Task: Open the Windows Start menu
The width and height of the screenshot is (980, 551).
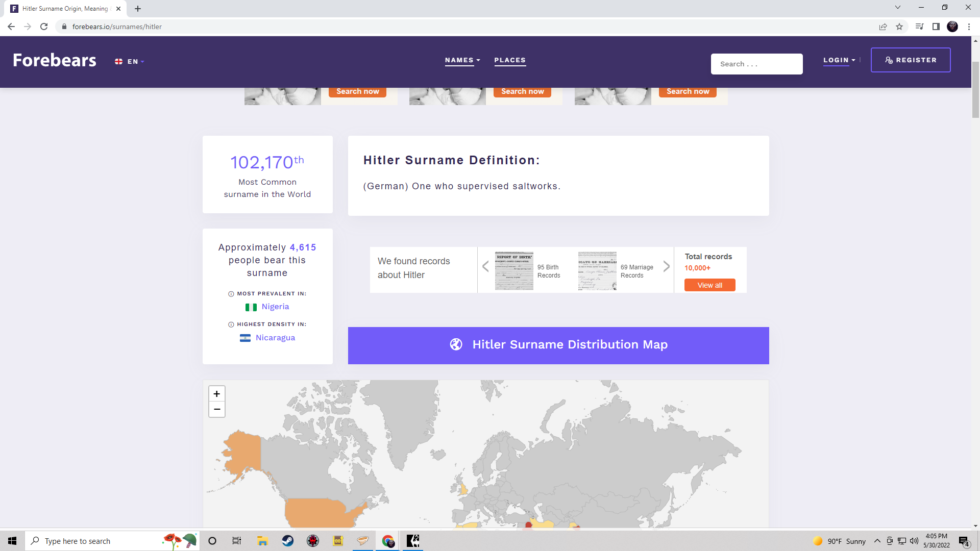Action: 12,541
